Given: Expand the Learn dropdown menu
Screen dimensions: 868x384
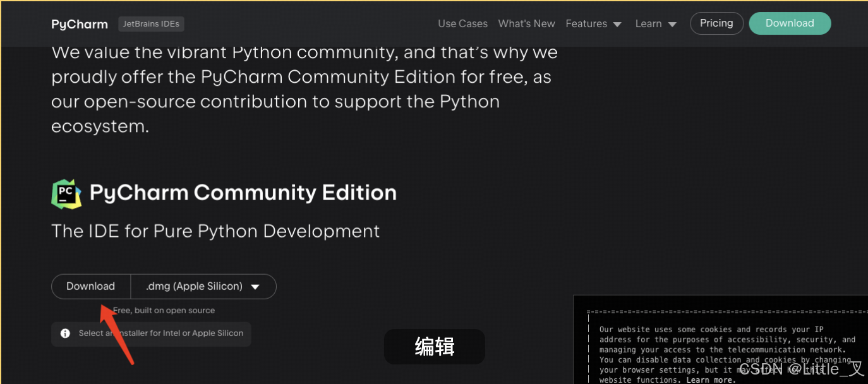Looking at the screenshot, I should tap(656, 24).
